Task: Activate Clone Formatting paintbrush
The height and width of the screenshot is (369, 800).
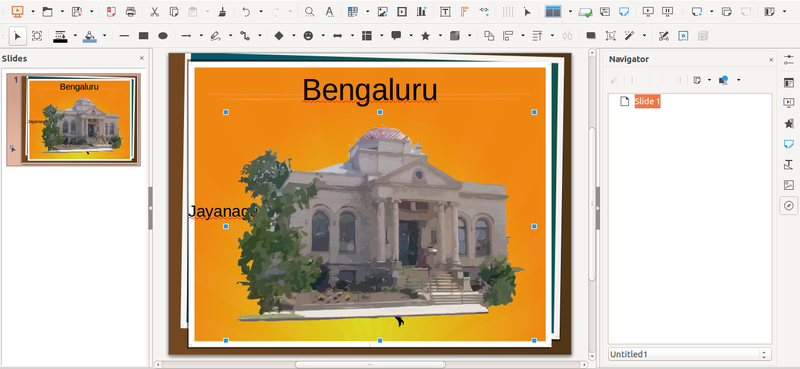Action: click(x=222, y=11)
